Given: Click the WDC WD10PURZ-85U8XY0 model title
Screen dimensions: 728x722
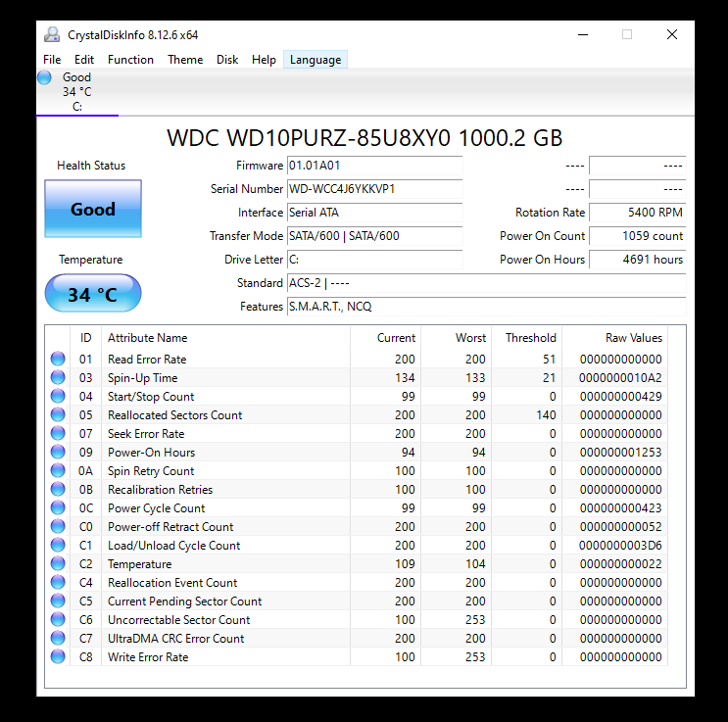Looking at the screenshot, I should point(364,138).
